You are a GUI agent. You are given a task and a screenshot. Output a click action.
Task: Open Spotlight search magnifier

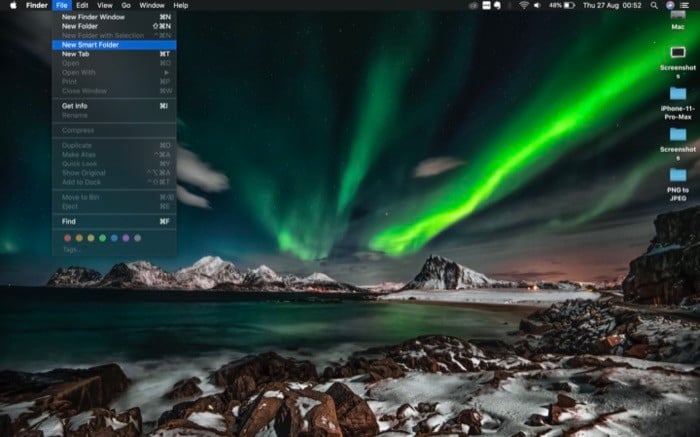pyautogui.click(x=654, y=5)
